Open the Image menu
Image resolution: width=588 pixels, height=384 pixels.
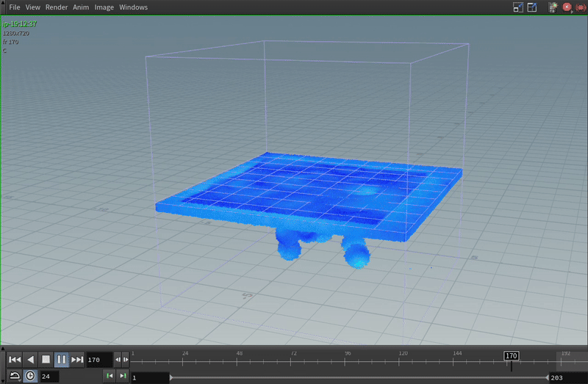pos(104,7)
